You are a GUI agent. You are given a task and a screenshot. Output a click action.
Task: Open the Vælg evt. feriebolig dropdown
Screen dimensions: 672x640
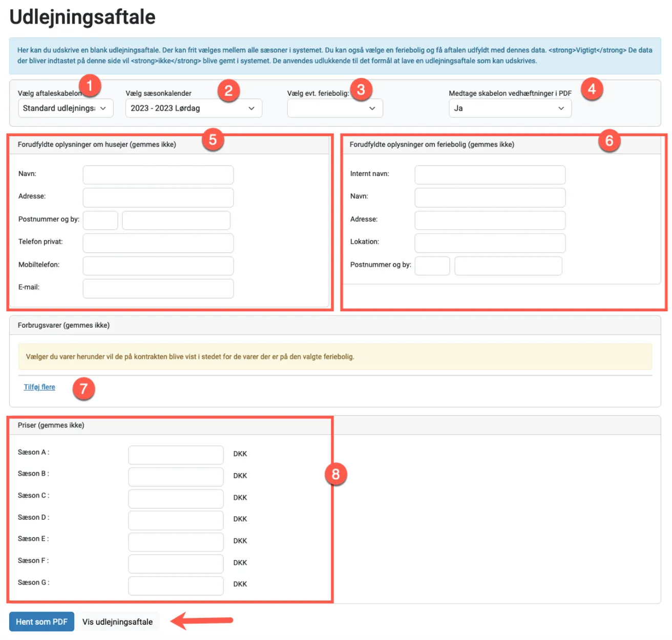coord(334,108)
